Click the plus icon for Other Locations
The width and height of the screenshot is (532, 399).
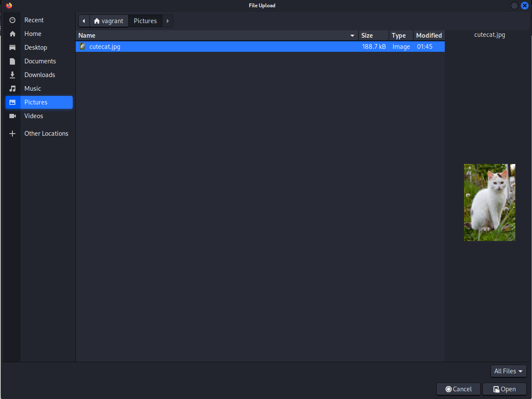coord(12,134)
